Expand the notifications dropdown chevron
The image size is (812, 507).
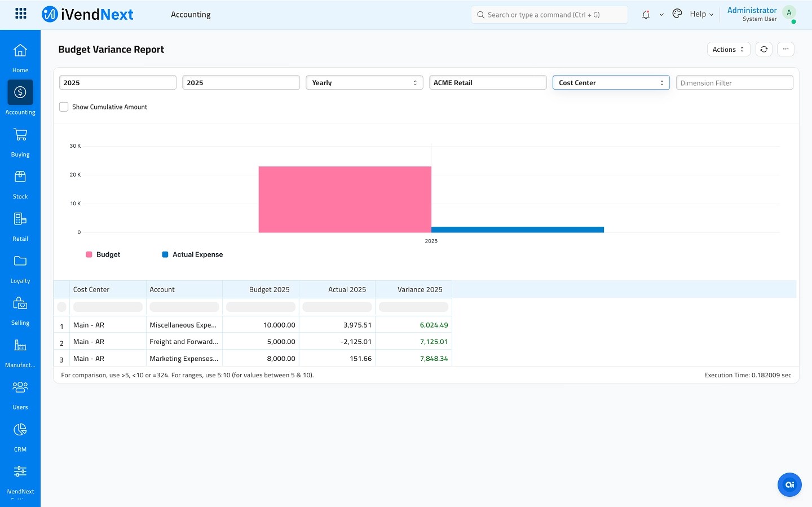click(x=661, y=15)
